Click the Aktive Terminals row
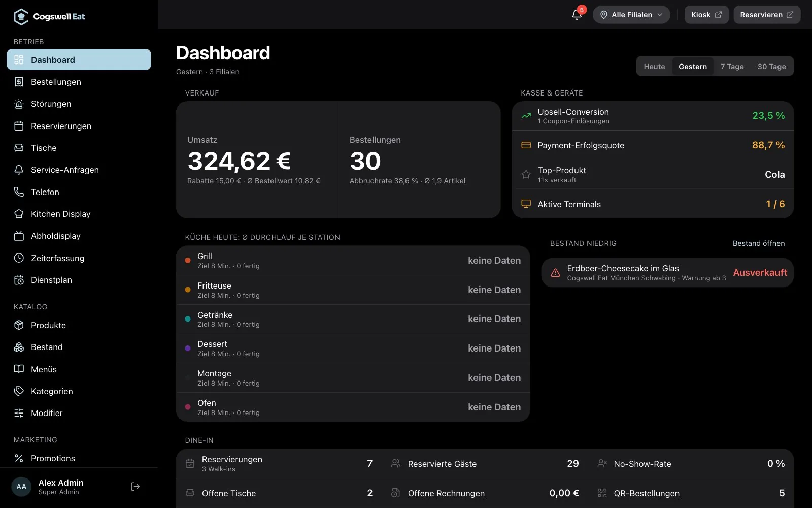Image resolution: width=812 pixels, height=508 pixels. [x=653, y=204]
